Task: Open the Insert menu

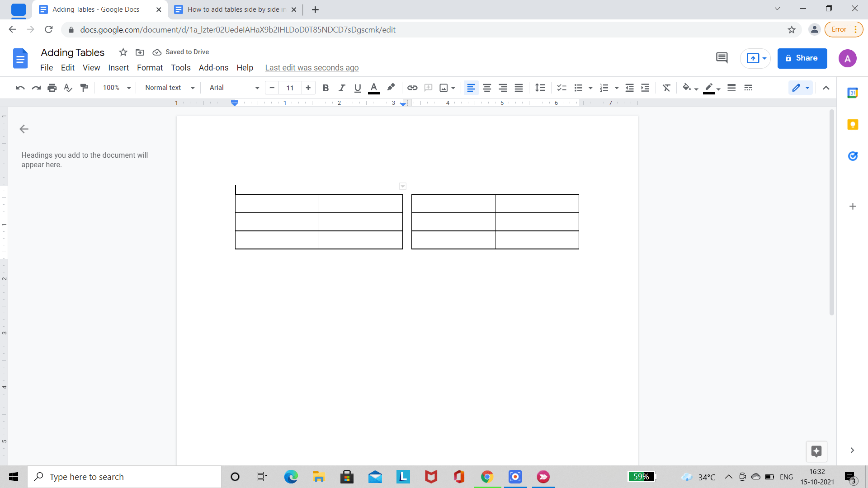Action: click(118, 68)
